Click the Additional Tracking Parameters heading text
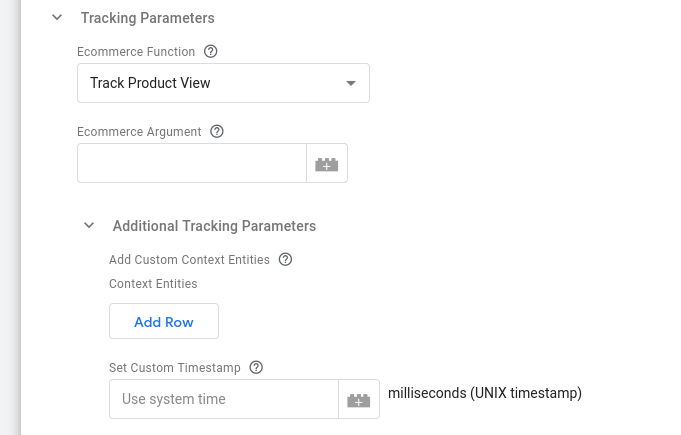 coord(214,226)
